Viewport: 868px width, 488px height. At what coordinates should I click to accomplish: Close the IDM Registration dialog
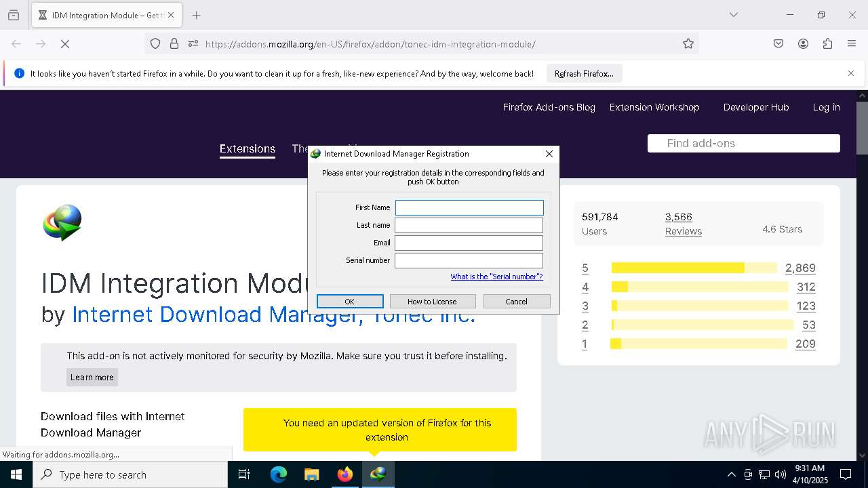click(549, 154)
